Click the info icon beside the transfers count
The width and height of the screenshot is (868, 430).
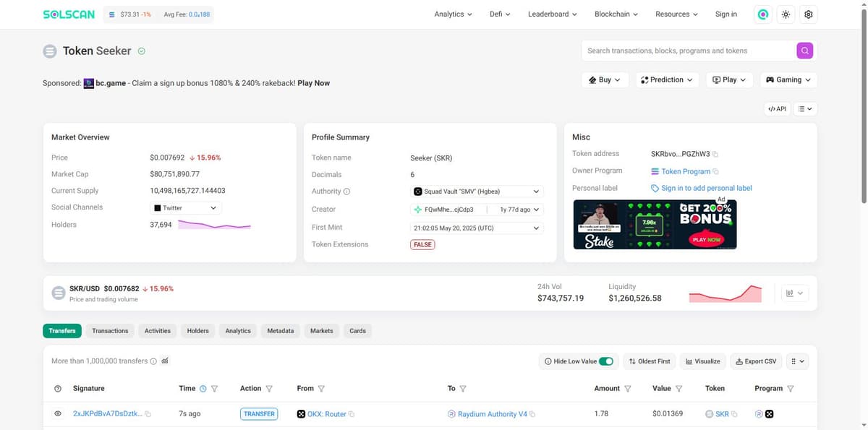pos(153,361)
